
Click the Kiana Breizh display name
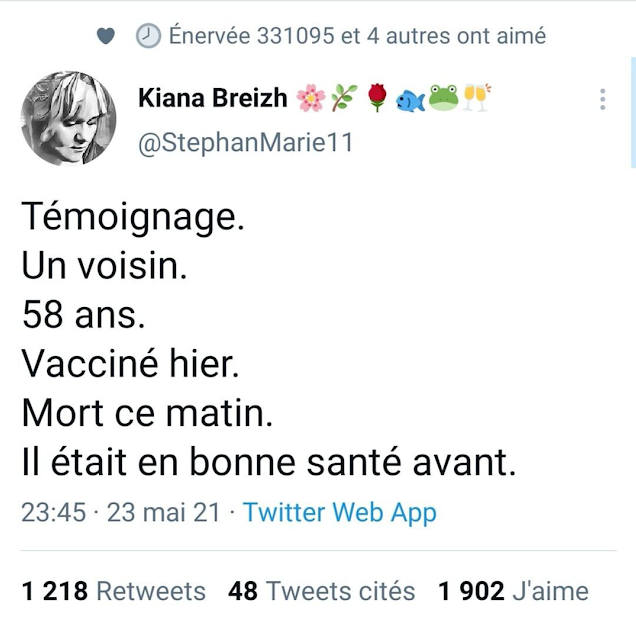(x=213, y=98)
